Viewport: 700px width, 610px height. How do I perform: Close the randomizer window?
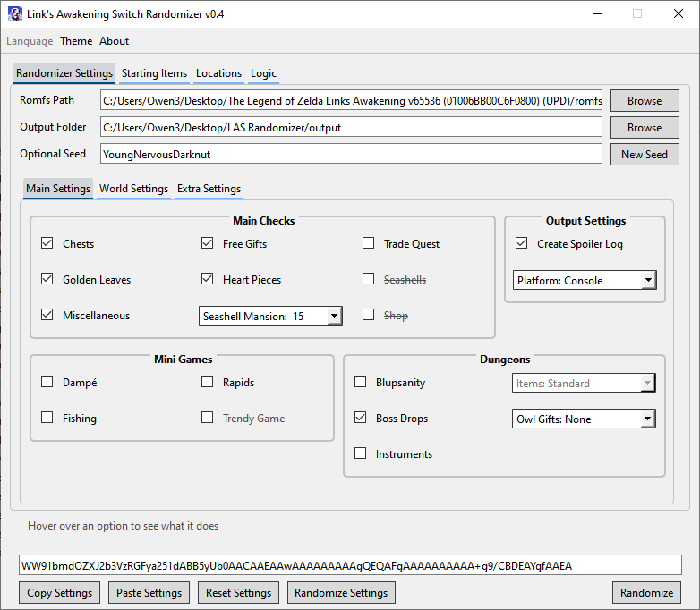(x=679, y=13)
